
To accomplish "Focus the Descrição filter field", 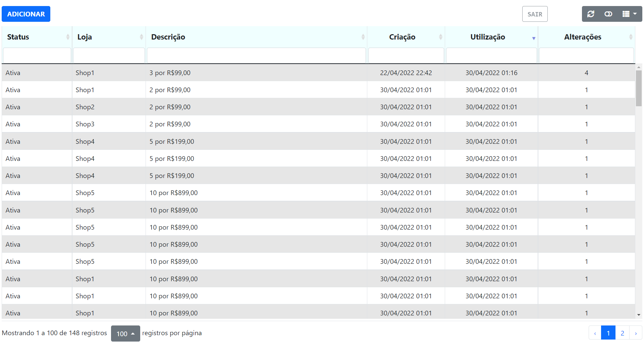I will (256, 55).
